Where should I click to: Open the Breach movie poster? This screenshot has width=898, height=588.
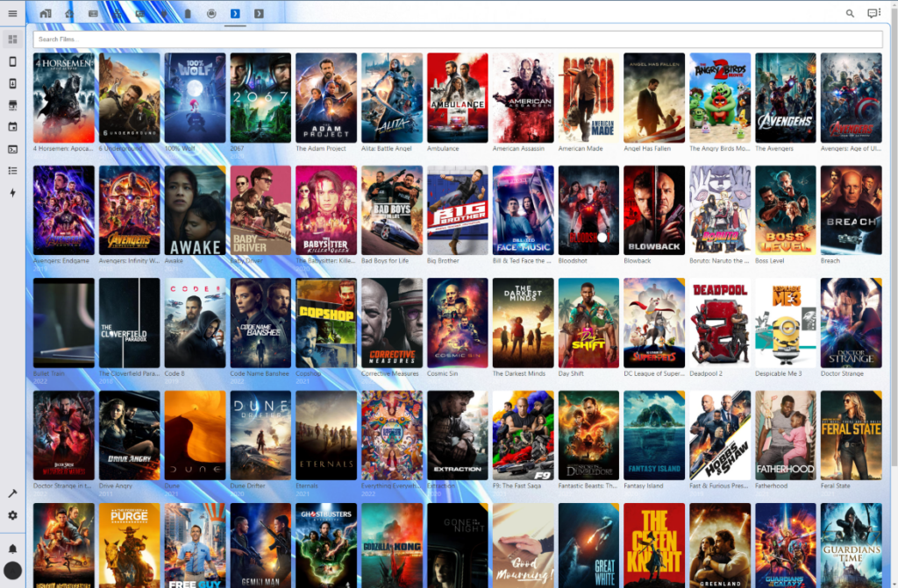(x=851, y=210)
